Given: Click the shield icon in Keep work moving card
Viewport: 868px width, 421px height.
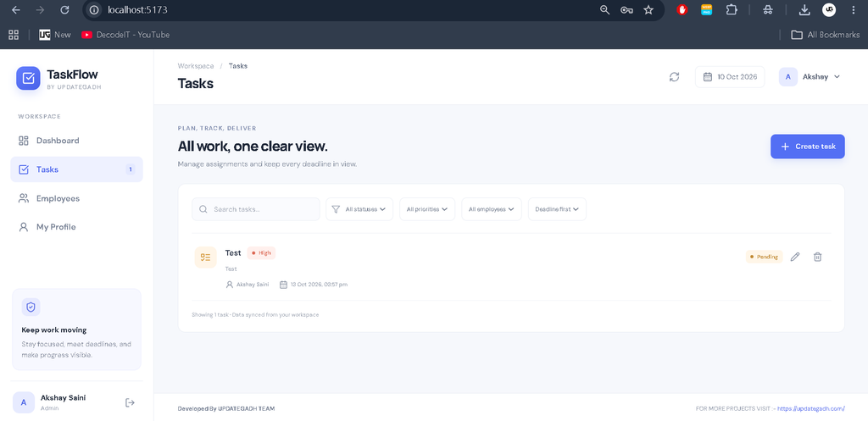Looking at the screenshot, I should click(31, 307).
